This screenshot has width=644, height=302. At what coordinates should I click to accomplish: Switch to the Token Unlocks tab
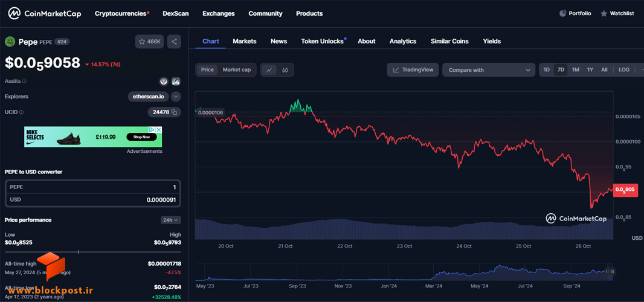(322, 41)
